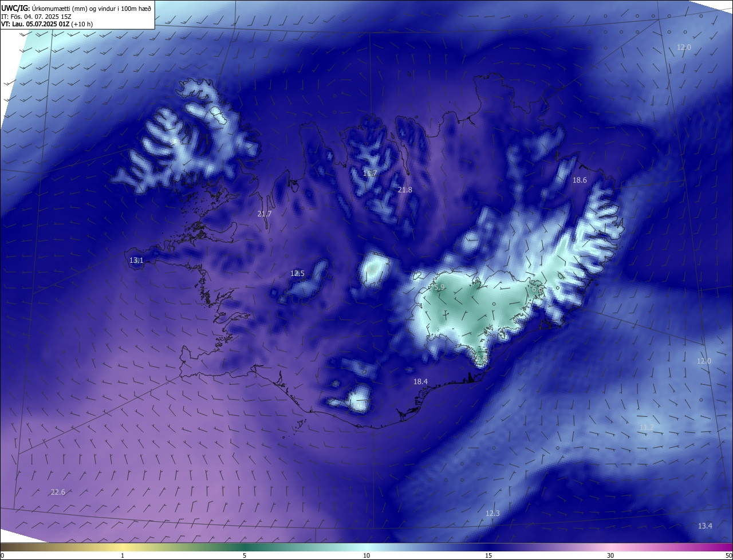Click the 11.2 value over the southeast sea
733x560 pixels.
click(647, 428)
